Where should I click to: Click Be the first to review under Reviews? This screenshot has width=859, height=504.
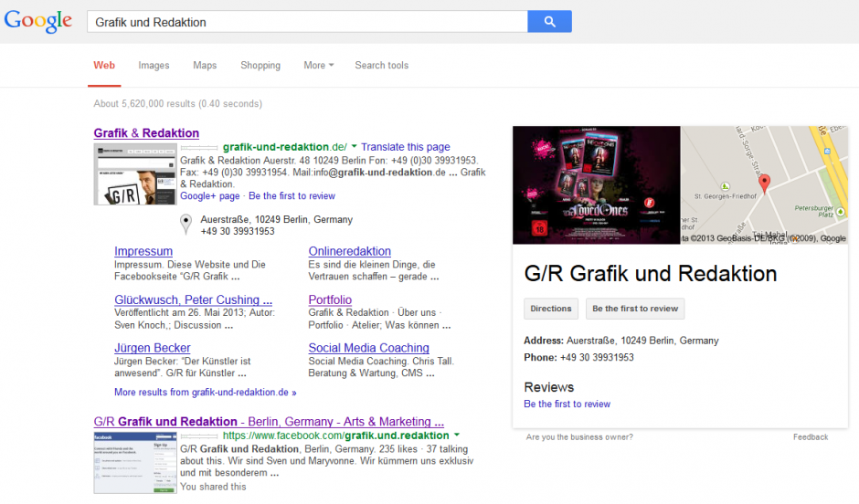(567, 404)
